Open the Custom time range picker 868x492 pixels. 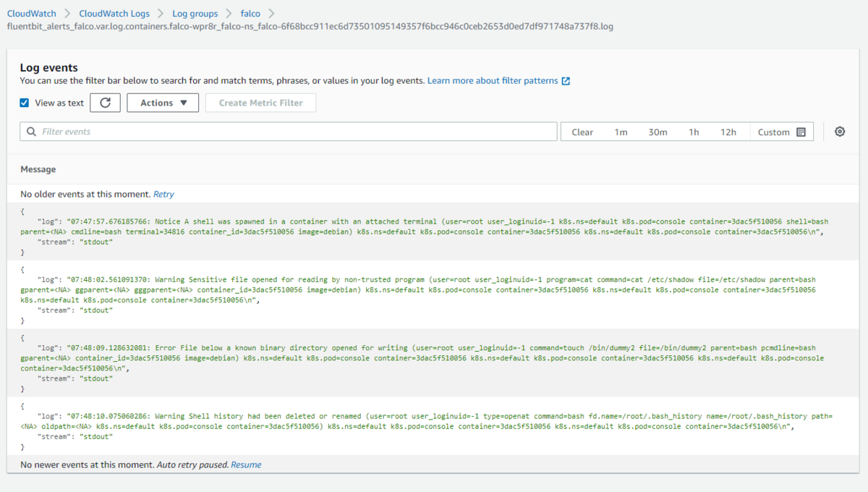[781, 132]
